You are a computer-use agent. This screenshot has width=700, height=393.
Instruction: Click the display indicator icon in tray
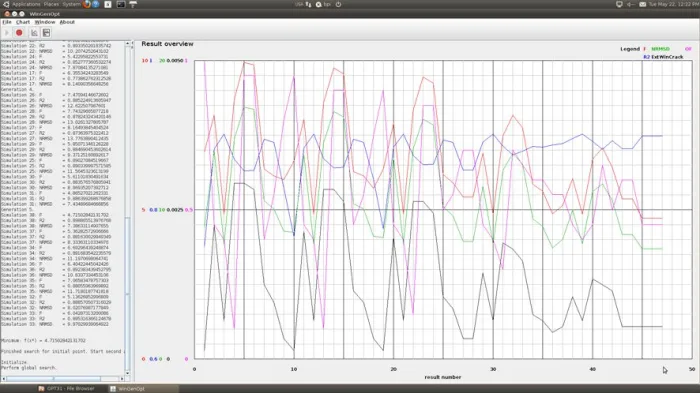coord(619,4)
